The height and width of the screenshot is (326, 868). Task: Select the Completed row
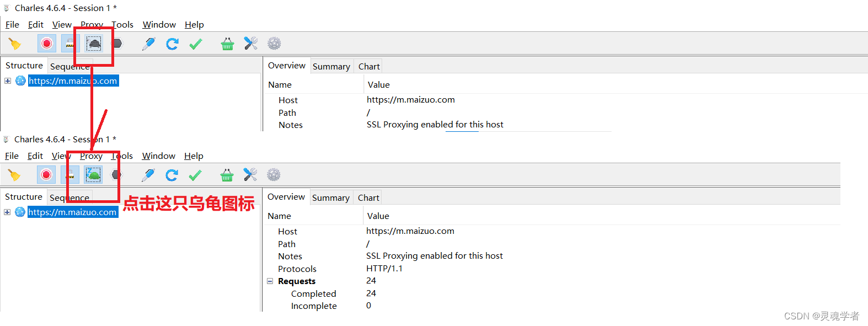pyautogui.click(x=314, y=293)
